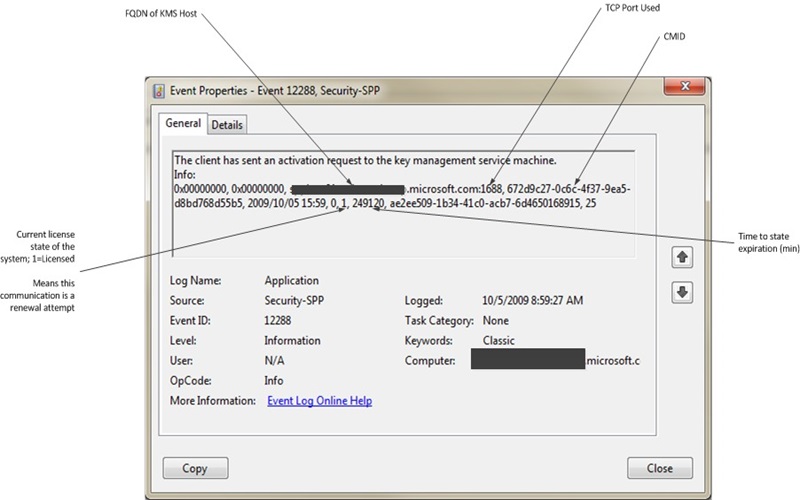This screenshot has height=500, width=800.
Task: Click the 'OpCode:' label
Action: click(191, 381)
